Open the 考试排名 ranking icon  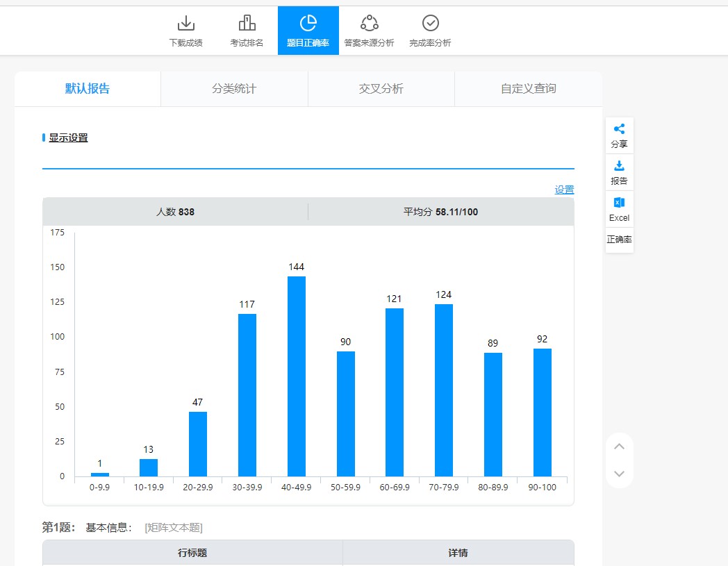coord(247,24)
